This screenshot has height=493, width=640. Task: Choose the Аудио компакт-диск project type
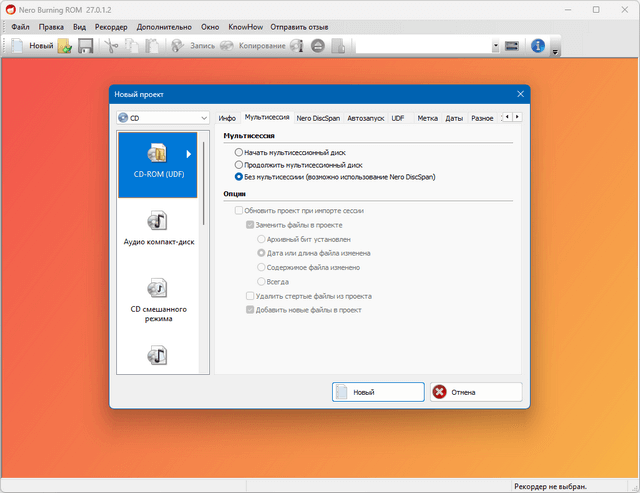[x=160, y=228]
